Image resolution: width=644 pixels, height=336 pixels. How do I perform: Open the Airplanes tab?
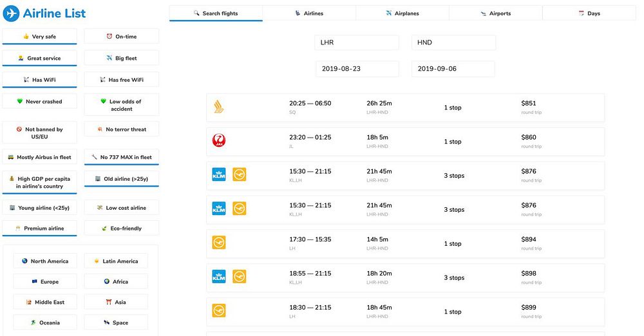click(402, 13)
